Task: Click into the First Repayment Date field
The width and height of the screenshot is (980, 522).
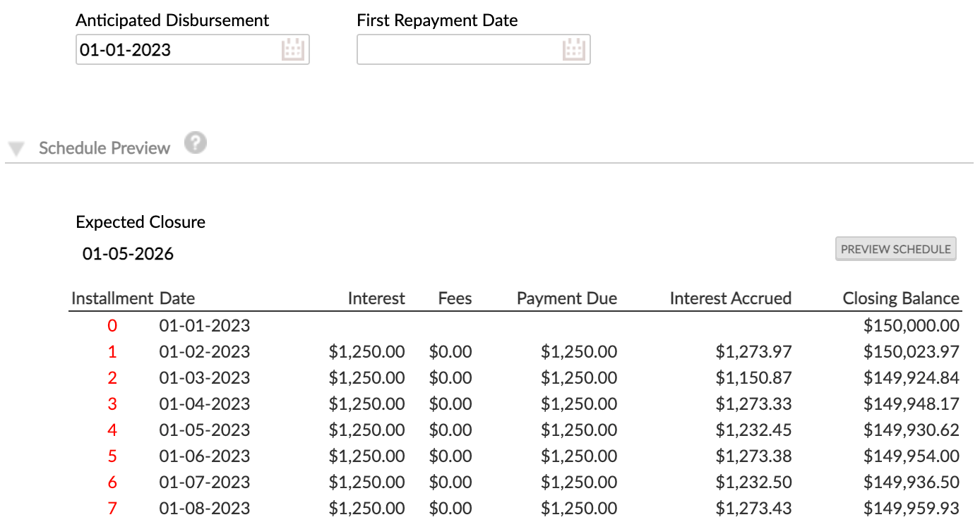Action: (458, 50)
